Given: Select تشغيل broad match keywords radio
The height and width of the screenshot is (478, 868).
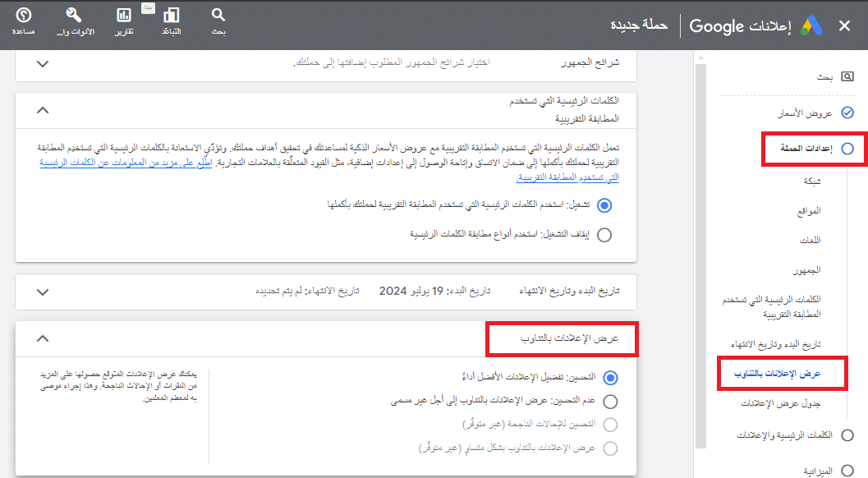Looking at the screenshot, I should (x=604, y=205).
